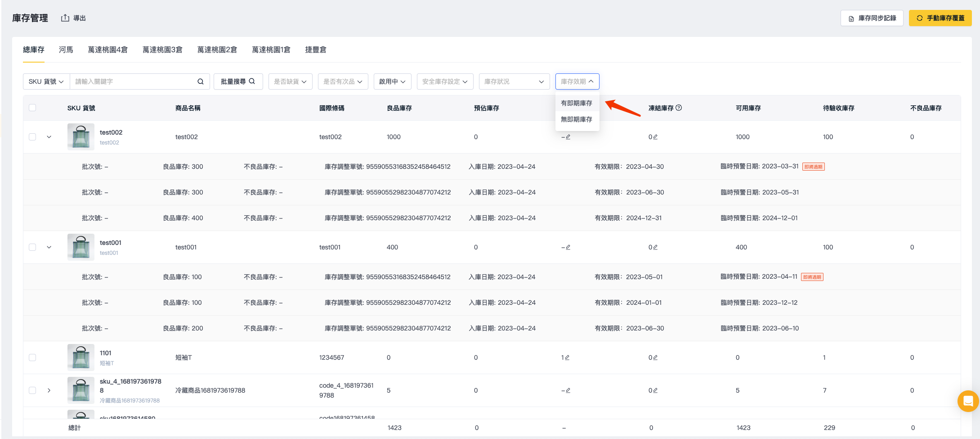The width and height of the screenshot is (980, 439).
Task: Open 庫存同步記錄 sync log
Action: pyautogui.click(x=872, y=18)
